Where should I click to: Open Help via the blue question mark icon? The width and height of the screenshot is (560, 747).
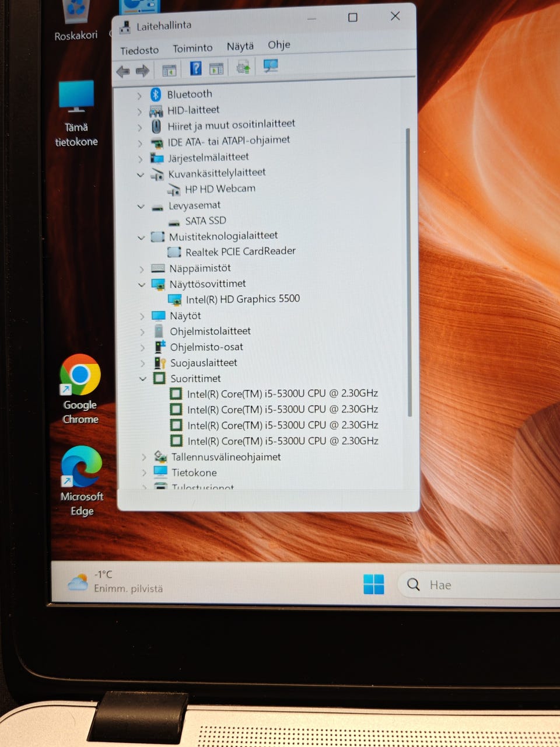(196, 69)
